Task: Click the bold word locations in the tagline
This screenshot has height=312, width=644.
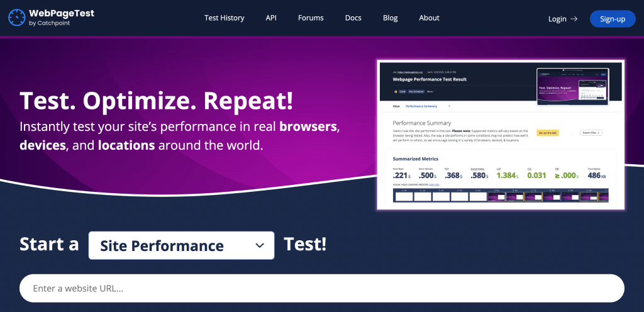Action: [126, 145]
